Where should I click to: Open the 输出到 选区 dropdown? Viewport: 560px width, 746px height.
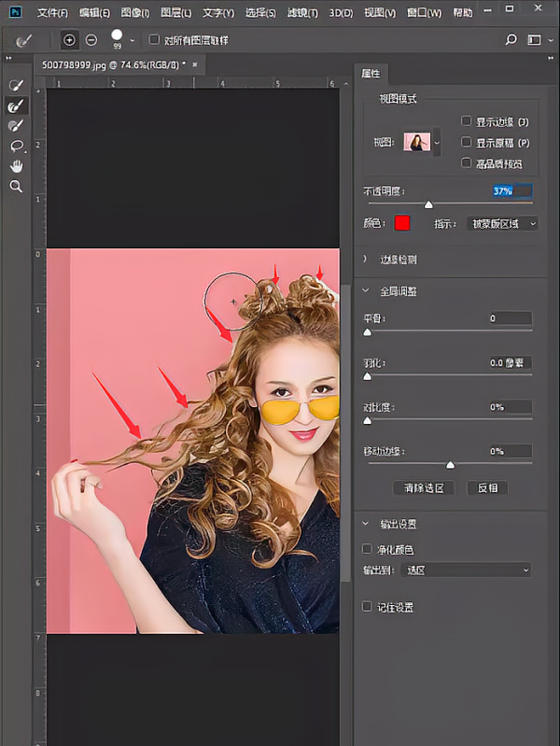[466, 570]
